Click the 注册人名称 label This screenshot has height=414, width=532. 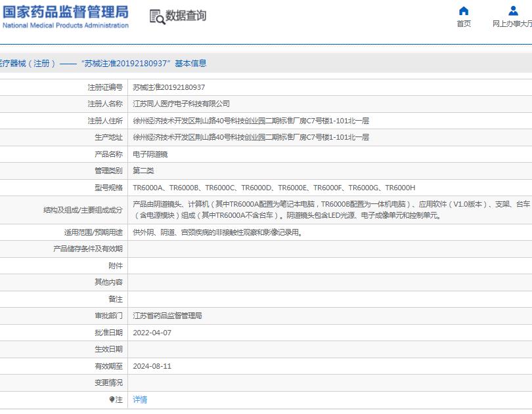[x=105, y=104]
